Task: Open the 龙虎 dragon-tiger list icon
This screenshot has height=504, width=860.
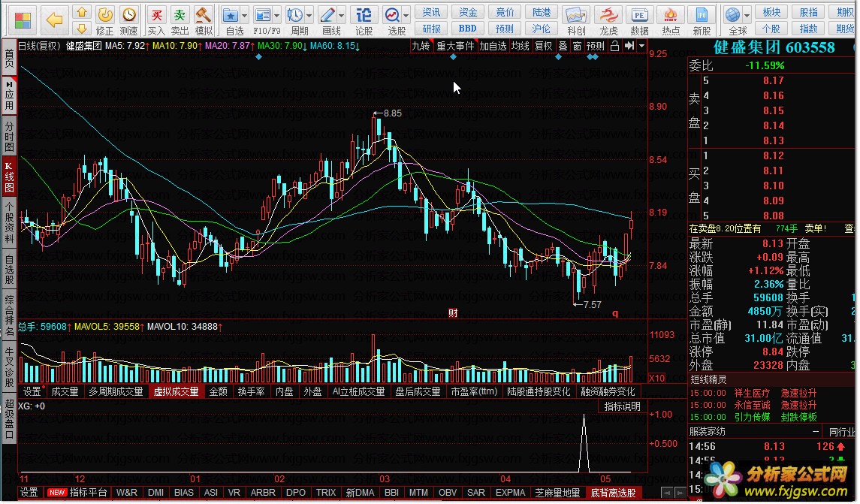Action: (608, 21)
